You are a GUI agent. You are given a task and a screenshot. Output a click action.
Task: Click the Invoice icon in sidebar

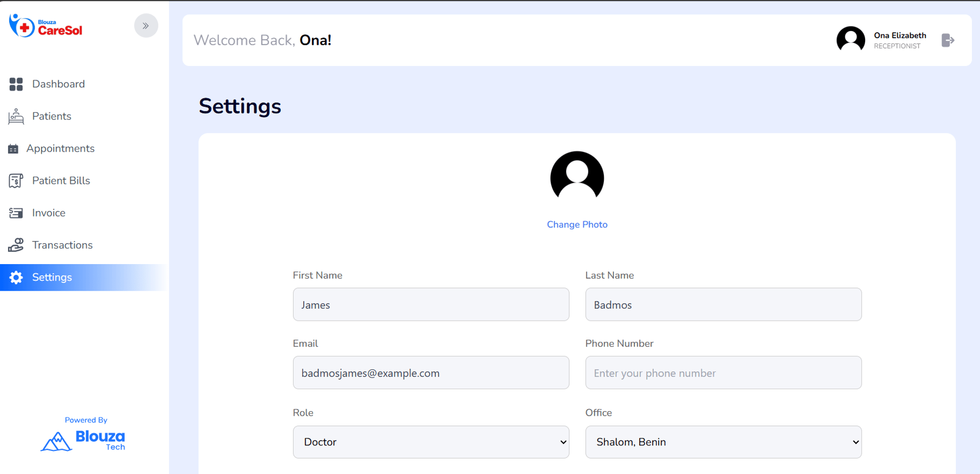point(16,213)
